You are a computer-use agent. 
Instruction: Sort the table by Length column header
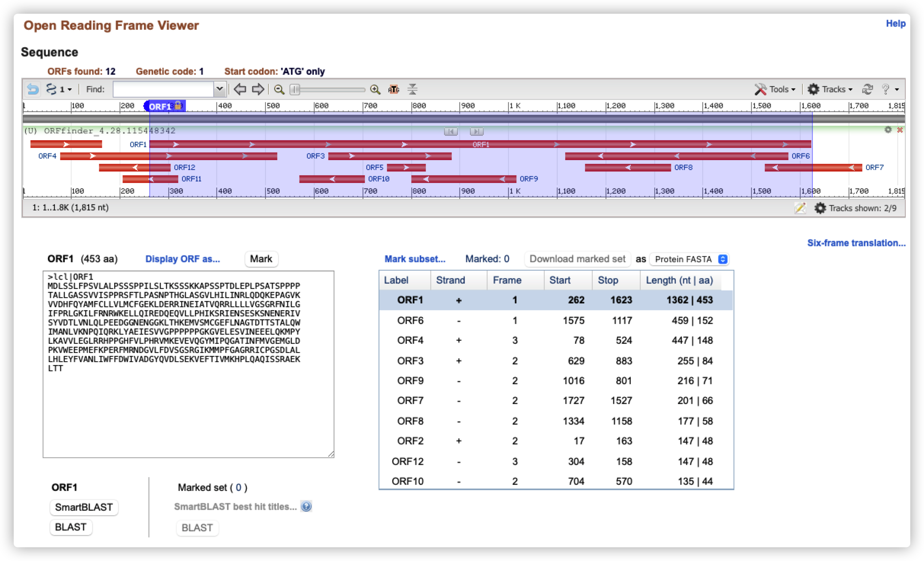tap(679, 280)
